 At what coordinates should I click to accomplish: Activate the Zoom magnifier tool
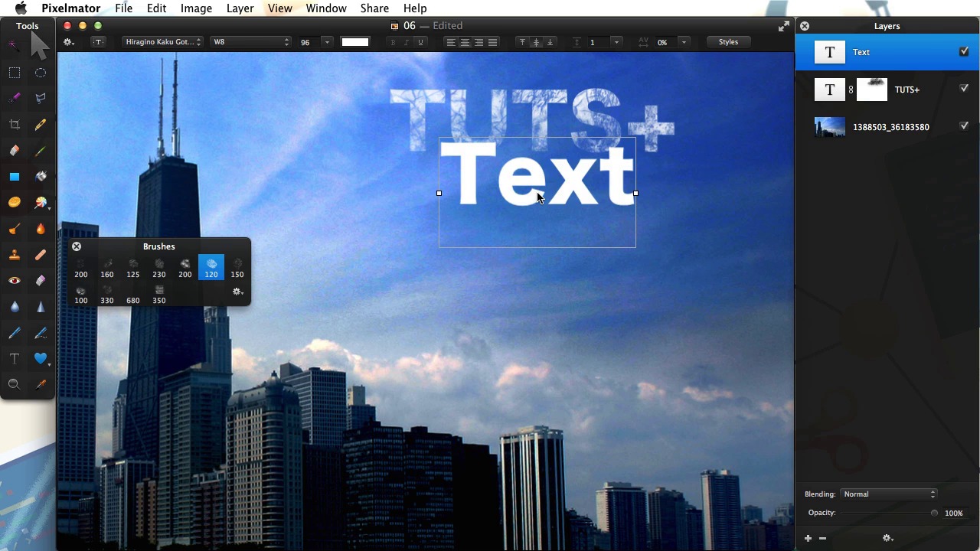(14, 385)
